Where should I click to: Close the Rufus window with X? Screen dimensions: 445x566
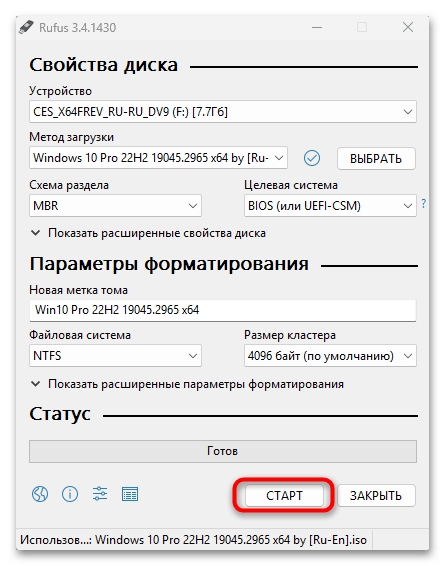click(408, 27)
